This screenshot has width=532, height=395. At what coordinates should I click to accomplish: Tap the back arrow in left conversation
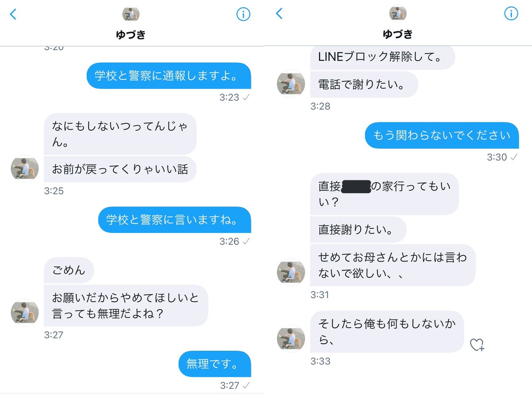[x=13, y=14]
